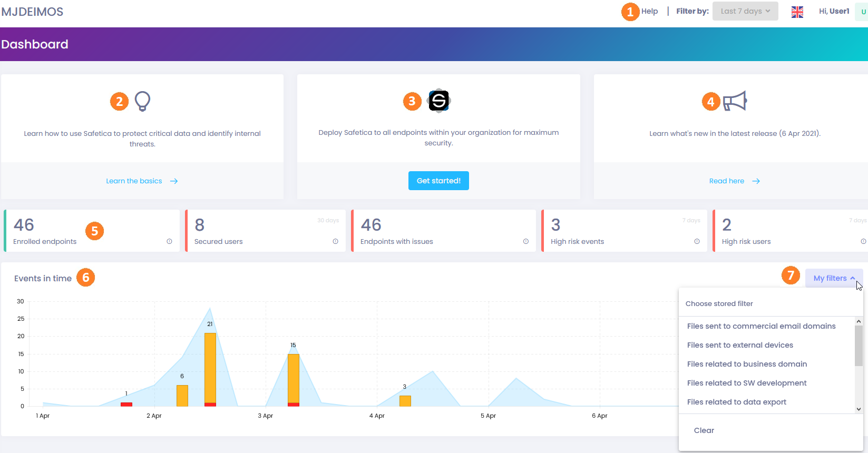868x453 pixels.
Task: Click info icon on High risk users card
Action: (x=863, y=241)
